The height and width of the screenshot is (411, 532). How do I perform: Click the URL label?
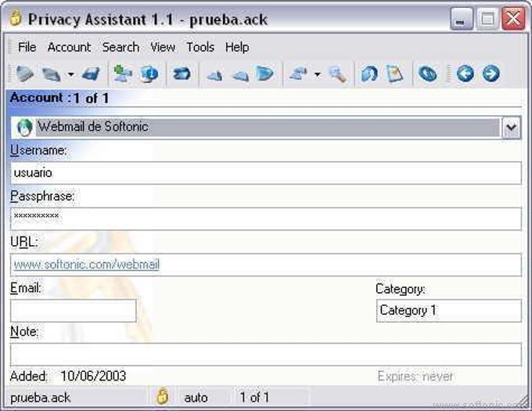[x=23, y=242]
